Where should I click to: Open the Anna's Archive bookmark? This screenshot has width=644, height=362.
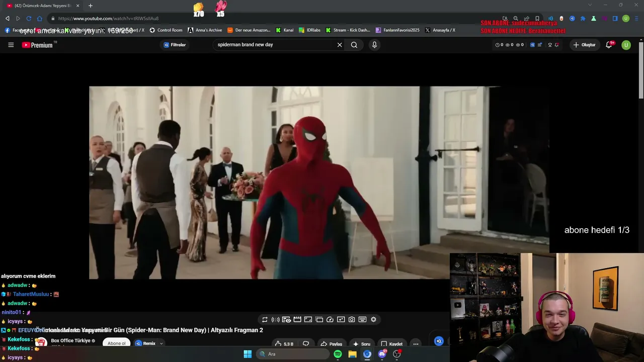[205, 30]
